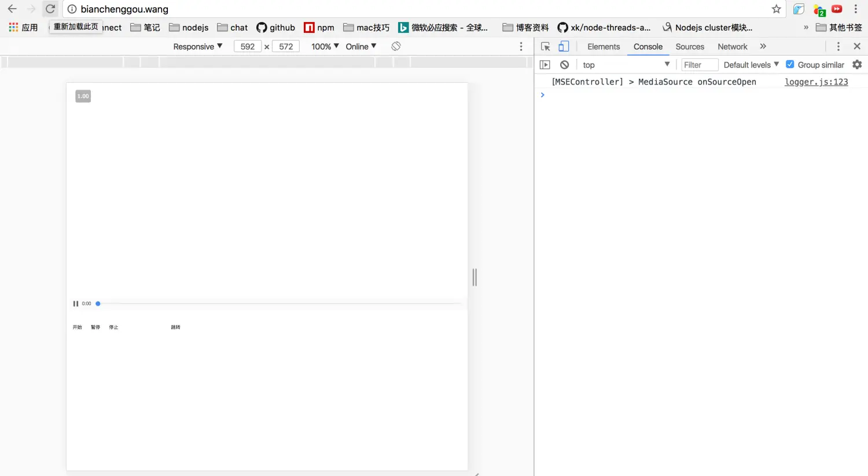Open the logger.js:123 source link

[x=816, y=82]
